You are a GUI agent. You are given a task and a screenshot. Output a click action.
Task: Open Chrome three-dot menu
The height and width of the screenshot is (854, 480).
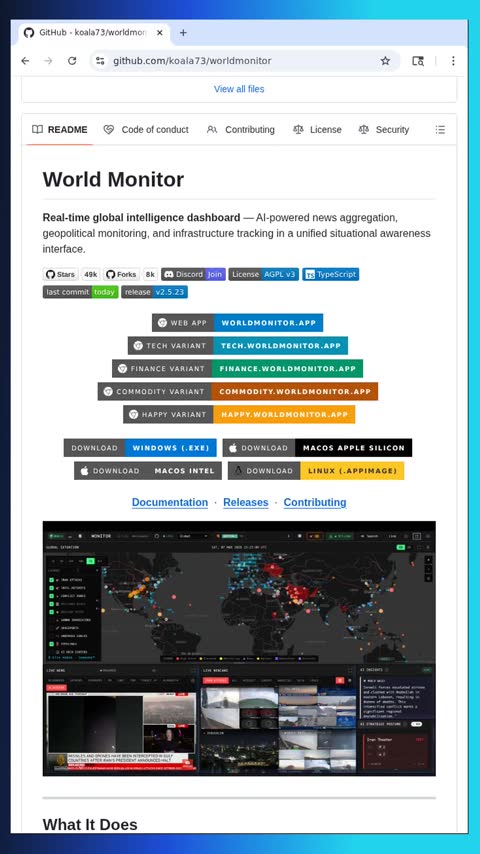point(453,61)
